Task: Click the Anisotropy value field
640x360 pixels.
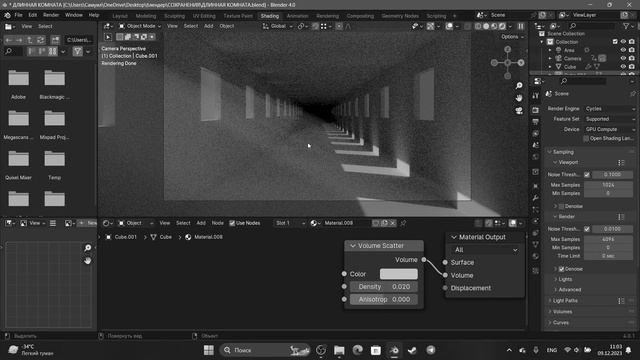Action: click(384, 300)
